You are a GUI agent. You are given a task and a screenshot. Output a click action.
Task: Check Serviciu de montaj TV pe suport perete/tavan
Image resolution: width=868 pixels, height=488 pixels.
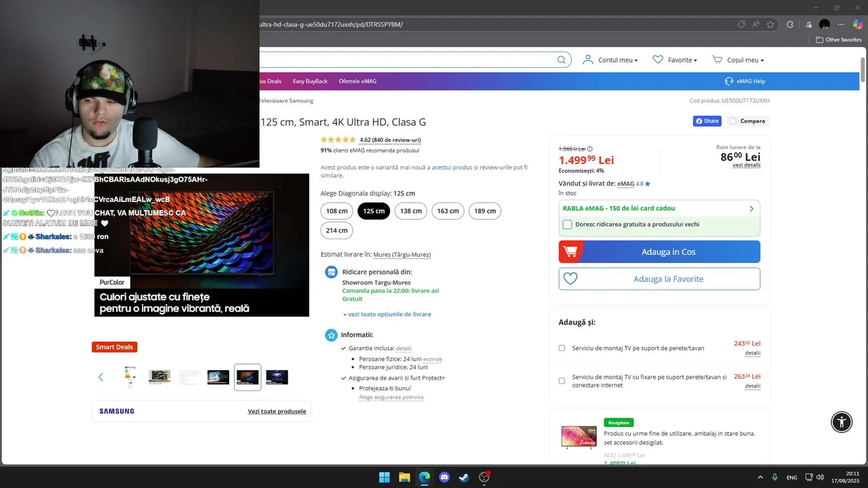[561, 348]
